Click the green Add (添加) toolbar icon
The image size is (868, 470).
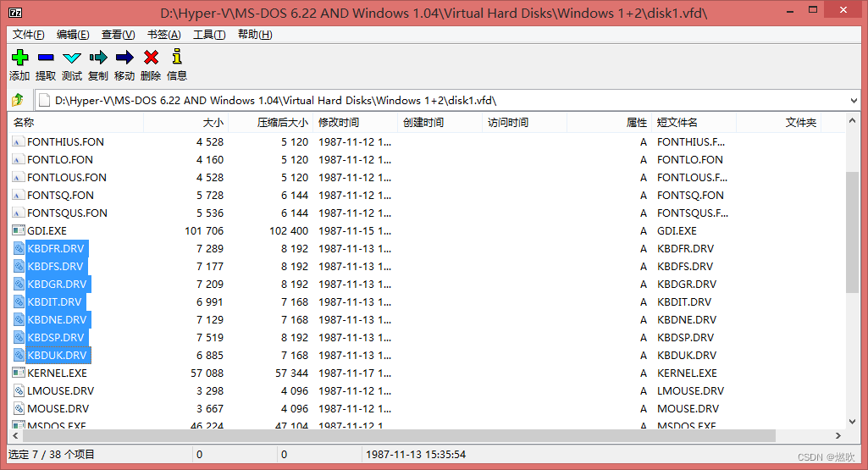coord(20,57)
